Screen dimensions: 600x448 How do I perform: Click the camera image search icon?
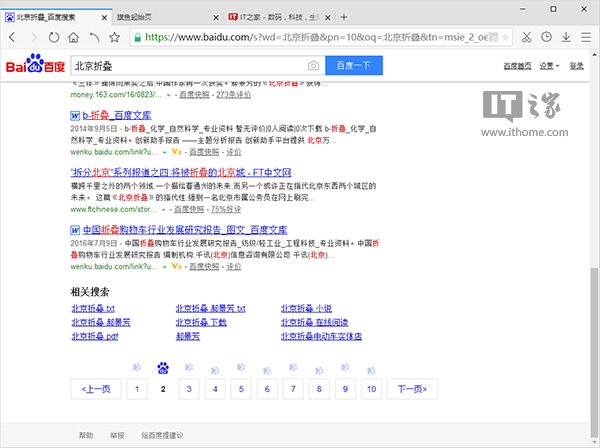313,66
